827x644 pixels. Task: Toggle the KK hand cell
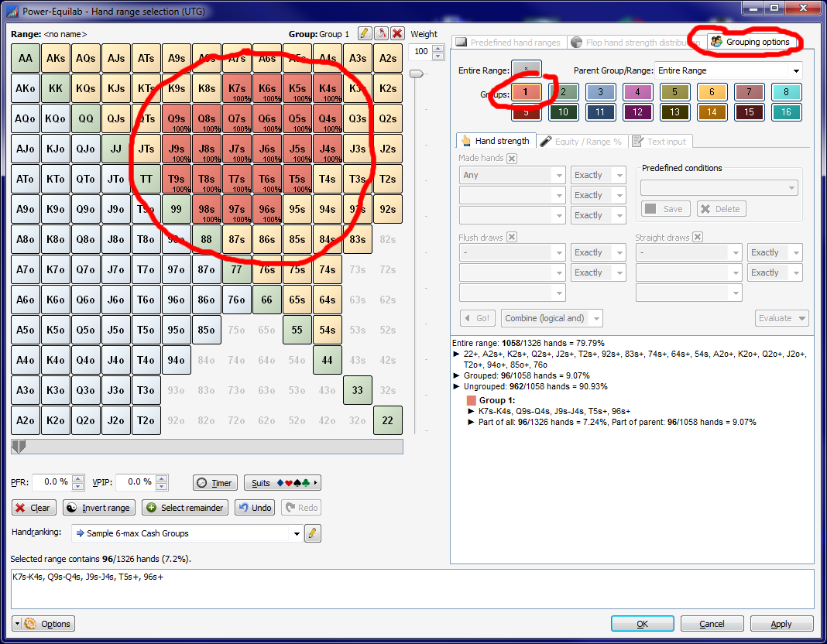(x=56, y=88)
